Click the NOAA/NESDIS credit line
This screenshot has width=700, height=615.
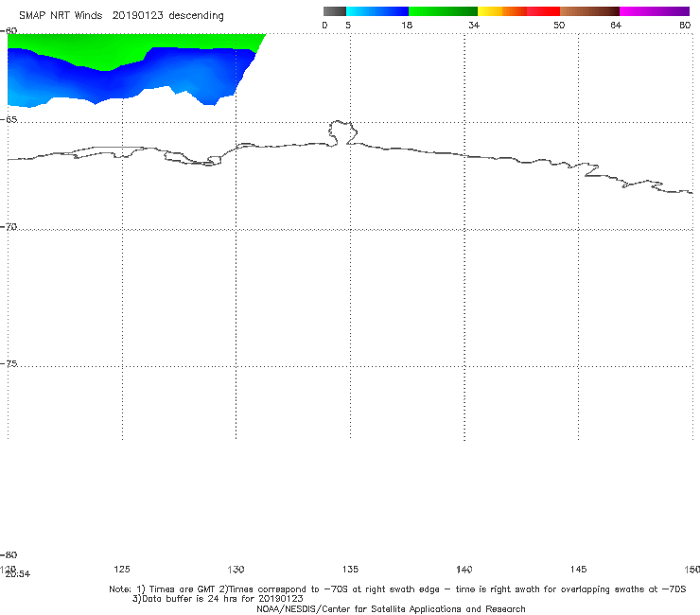point(391,609)
